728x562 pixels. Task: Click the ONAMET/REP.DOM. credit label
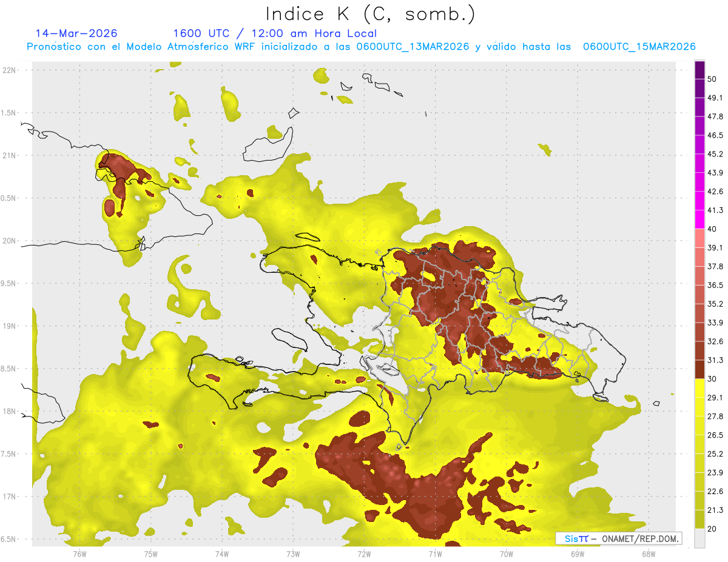pos(639,538)
